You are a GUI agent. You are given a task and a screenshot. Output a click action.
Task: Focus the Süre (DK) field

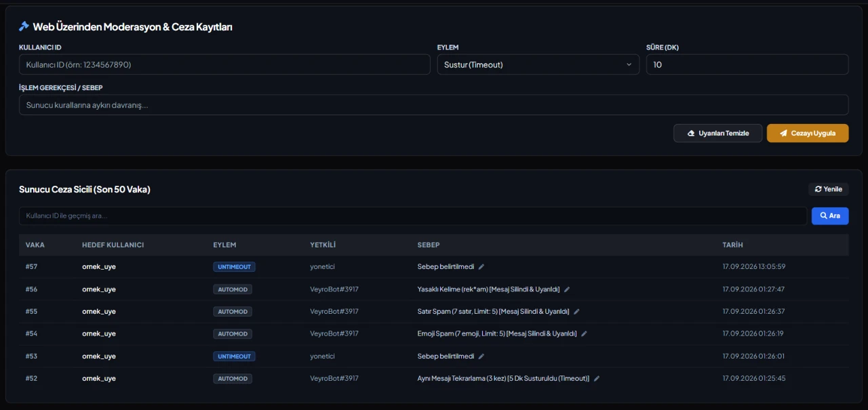tap(747, 64)
